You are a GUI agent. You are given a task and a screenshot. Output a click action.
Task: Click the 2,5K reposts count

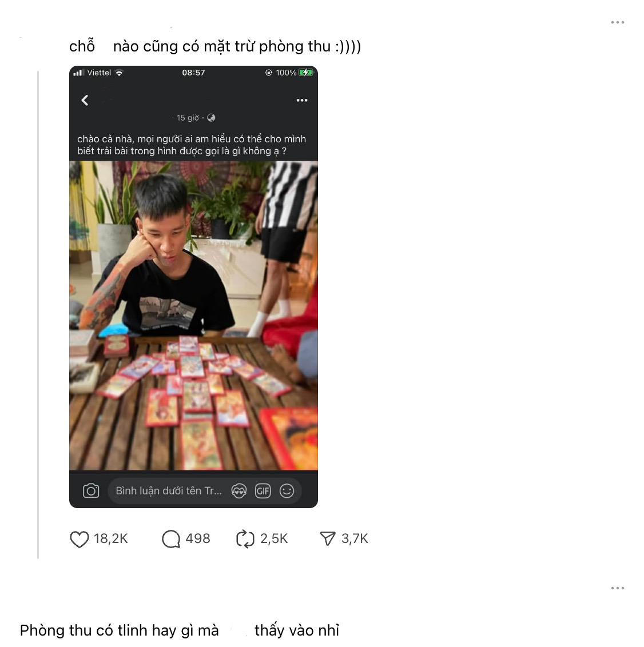[x=274, y=538]
